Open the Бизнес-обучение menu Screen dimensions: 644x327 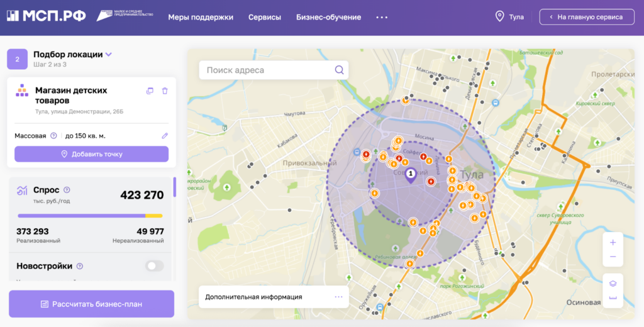click(x=328, y=17)
